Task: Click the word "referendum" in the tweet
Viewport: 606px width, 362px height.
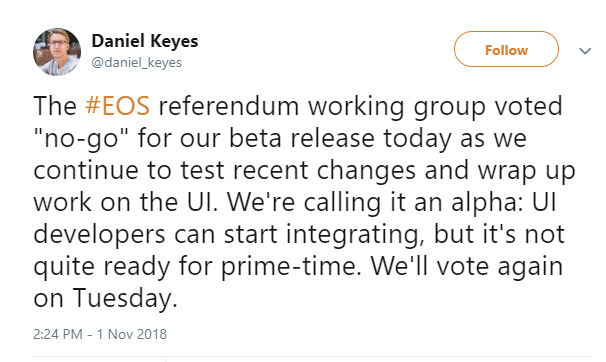Action: click(x=228, y=105)
